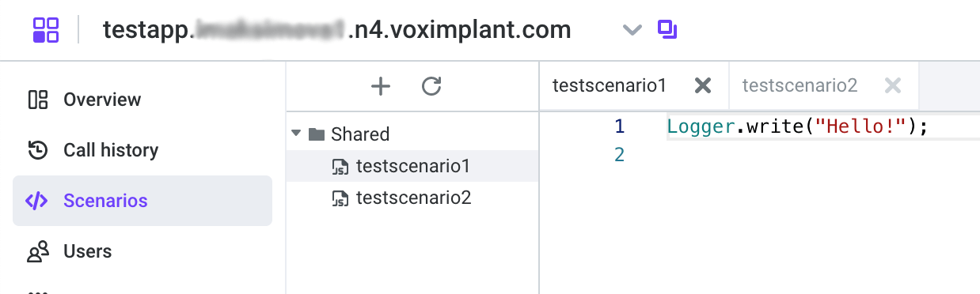Screen dimensions: 980x294
Task: Click the Shared folder icon
Action: pyautogui.click(x=317, y=134)
